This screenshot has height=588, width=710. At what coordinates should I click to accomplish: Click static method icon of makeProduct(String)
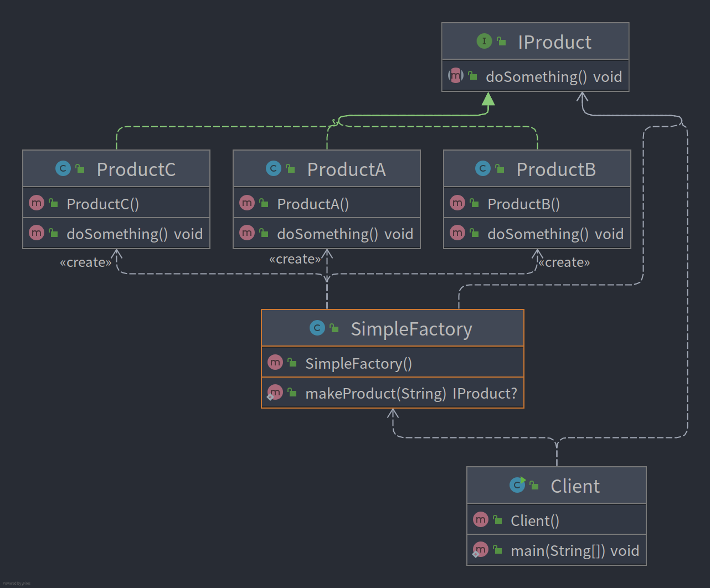pyautogui.click(x=275, y=393)
